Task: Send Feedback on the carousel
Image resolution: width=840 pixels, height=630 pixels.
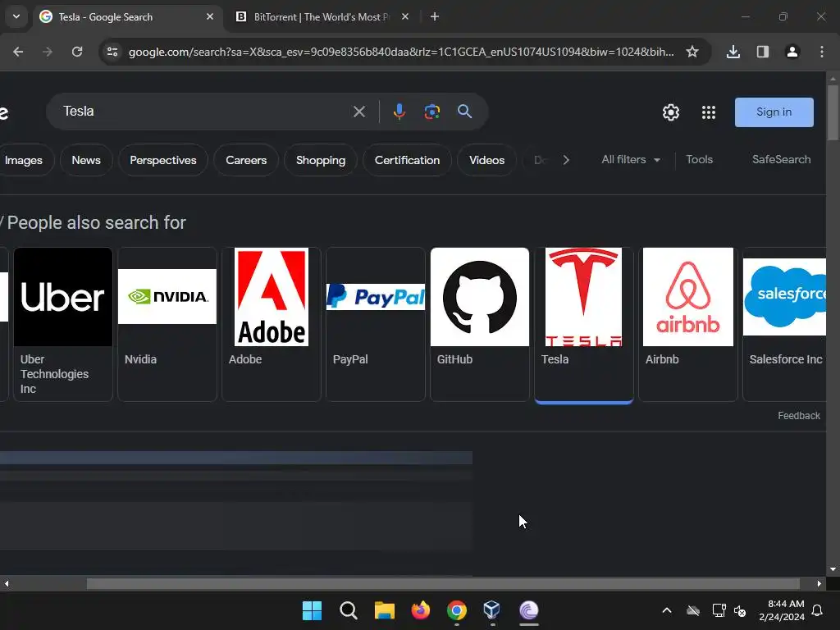Action: coord(799,416)
